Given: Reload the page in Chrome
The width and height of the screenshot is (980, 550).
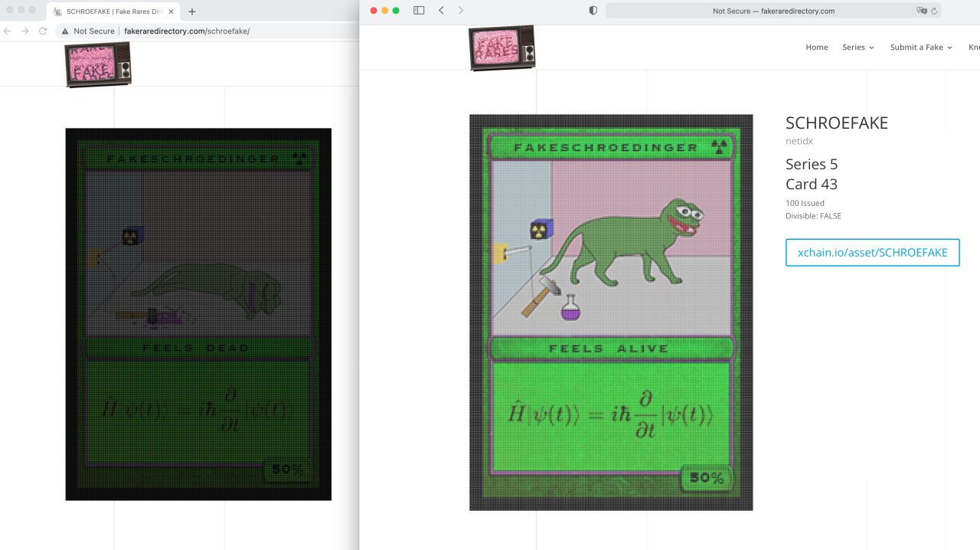Looking at the screenshot, I should coord(43,31).
